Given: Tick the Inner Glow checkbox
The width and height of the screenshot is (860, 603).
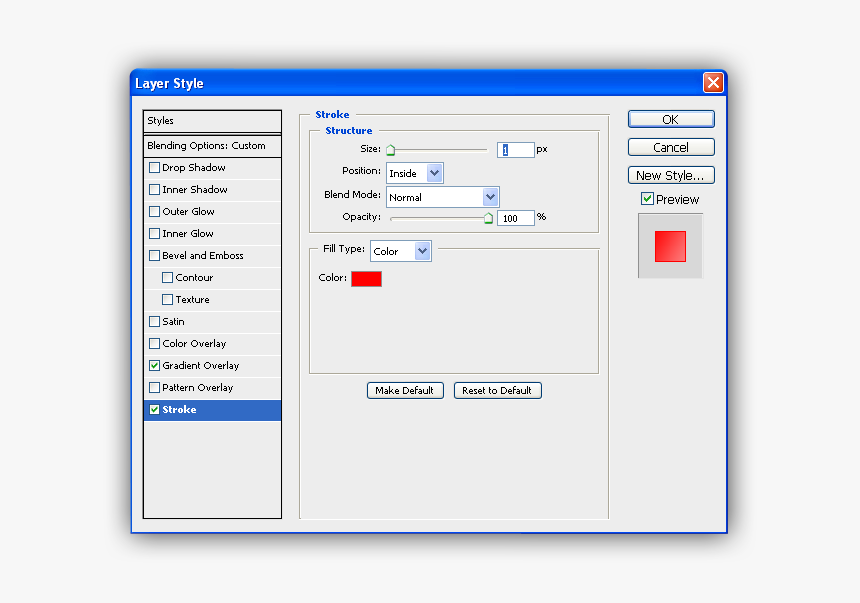Looking at the screenshot, I should 155,233.
